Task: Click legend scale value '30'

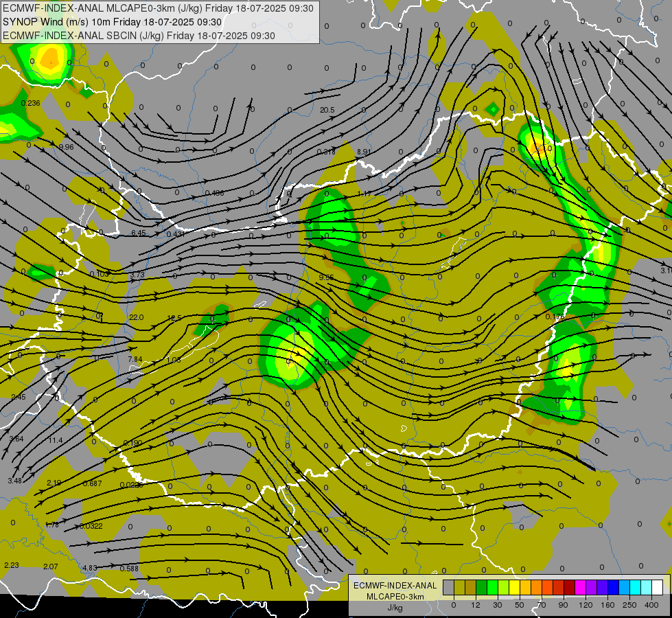Action: pos(498,605)
